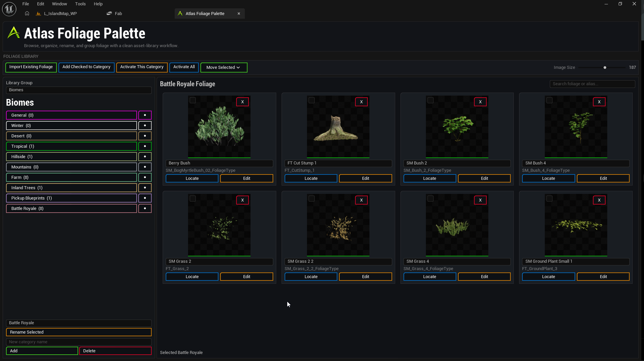Click the dot button beside Tropical category
644x361 pixels.
[x=145, y=146]
